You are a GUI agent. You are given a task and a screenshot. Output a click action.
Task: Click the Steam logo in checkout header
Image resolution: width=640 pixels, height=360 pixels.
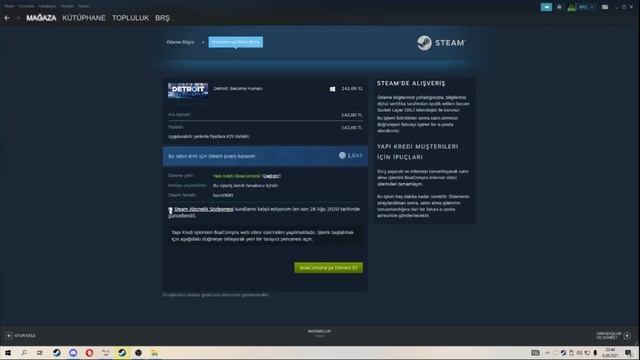tap(441, 42)
